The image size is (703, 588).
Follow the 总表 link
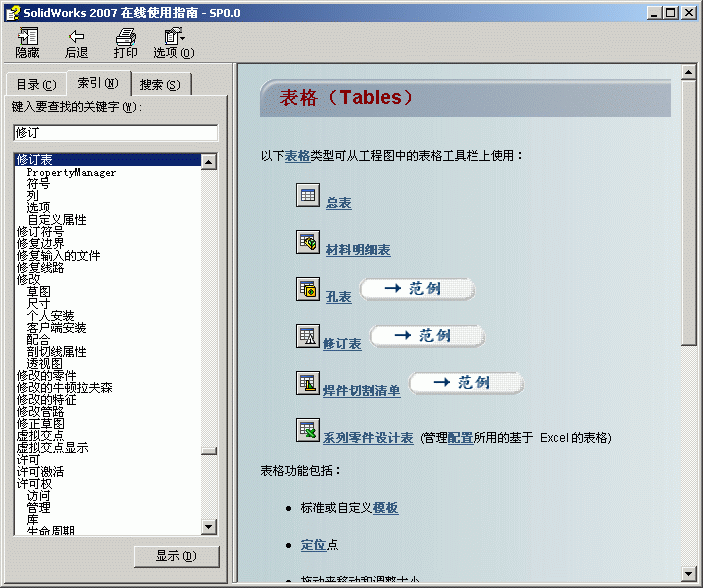338,203
